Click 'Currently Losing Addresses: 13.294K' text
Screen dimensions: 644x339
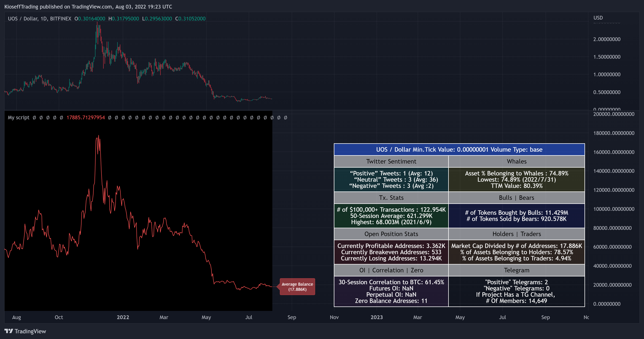tap(391, 258)
